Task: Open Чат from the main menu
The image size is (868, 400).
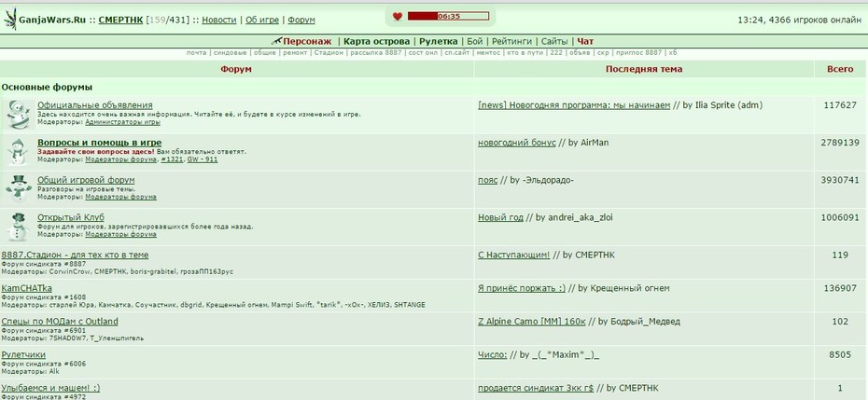Action: click(x=585, y=41)
